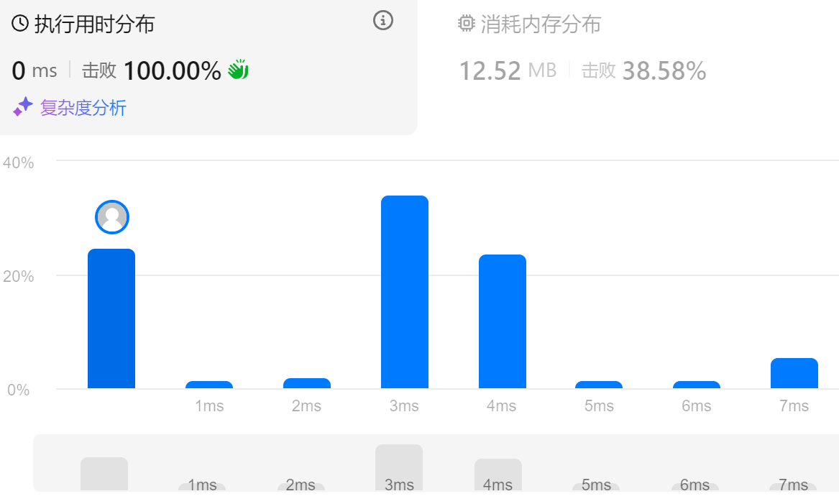839x504 pixels.
Task: Select the 2ms bar in the chart
Action: 306,383
